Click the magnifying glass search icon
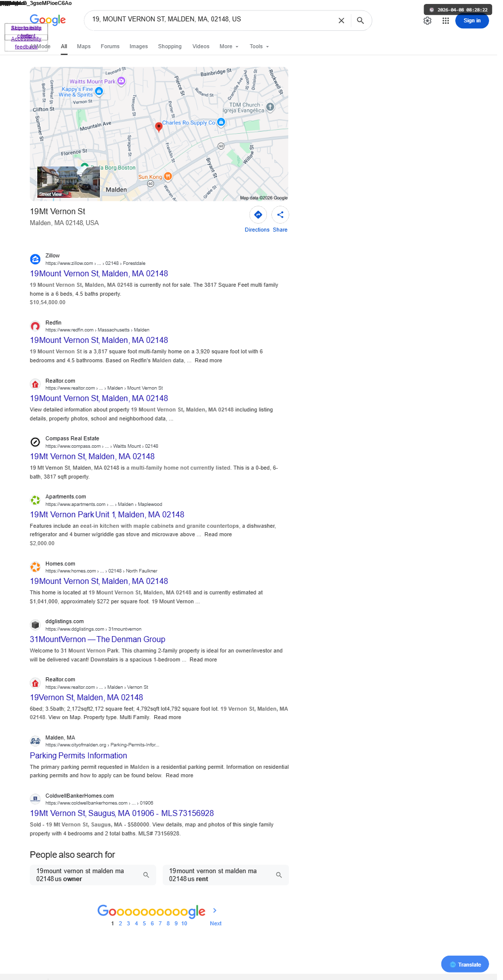Viewport: 503px width, 980px height. point(360,21)
